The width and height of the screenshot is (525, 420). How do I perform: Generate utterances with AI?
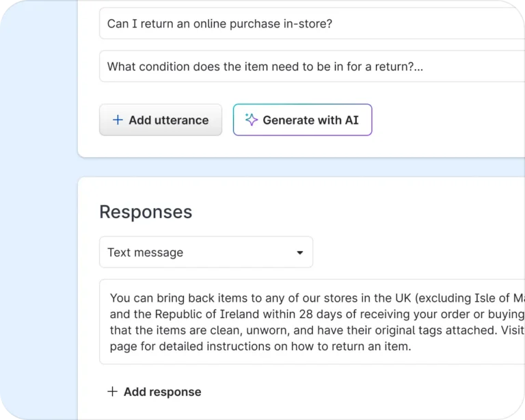[x=303, y=120]
